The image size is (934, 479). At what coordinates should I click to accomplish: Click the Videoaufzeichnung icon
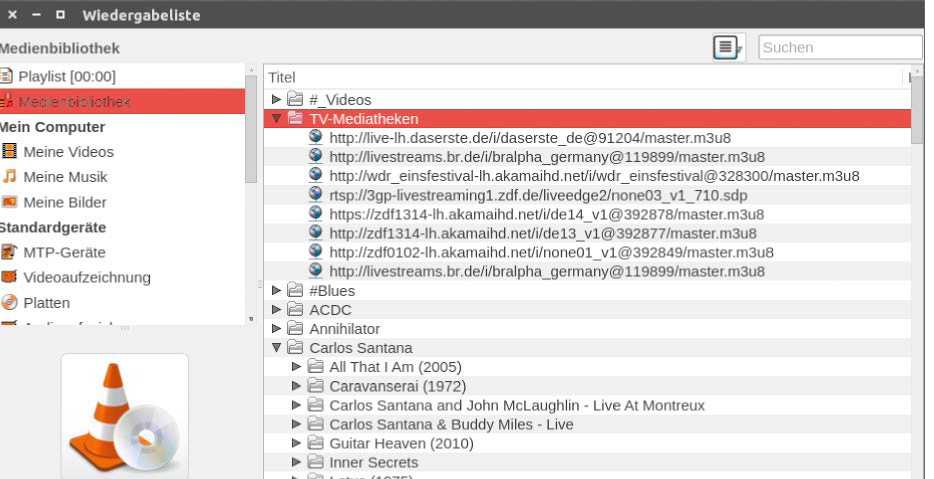9,277
